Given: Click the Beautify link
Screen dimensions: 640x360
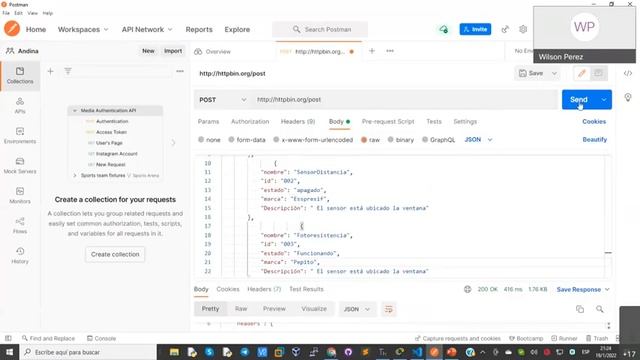Looking at the screenshot, I should [x=594, y=140].
